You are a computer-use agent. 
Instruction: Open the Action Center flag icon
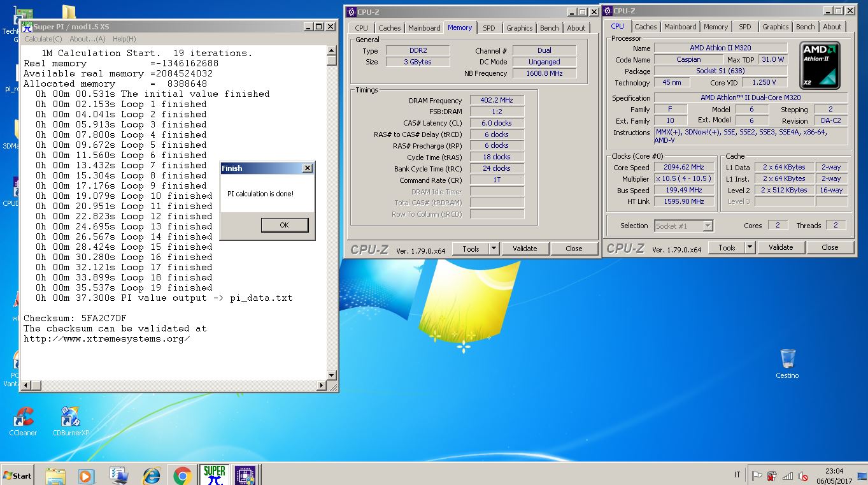(757, 475)
